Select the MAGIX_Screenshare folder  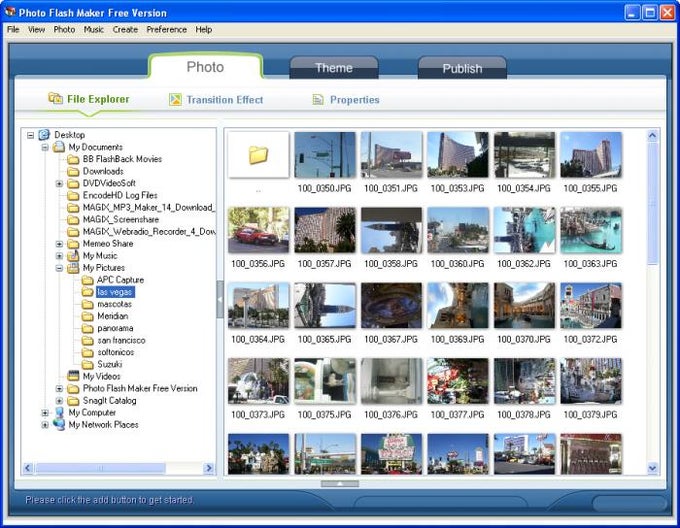[x=121, y=220]
